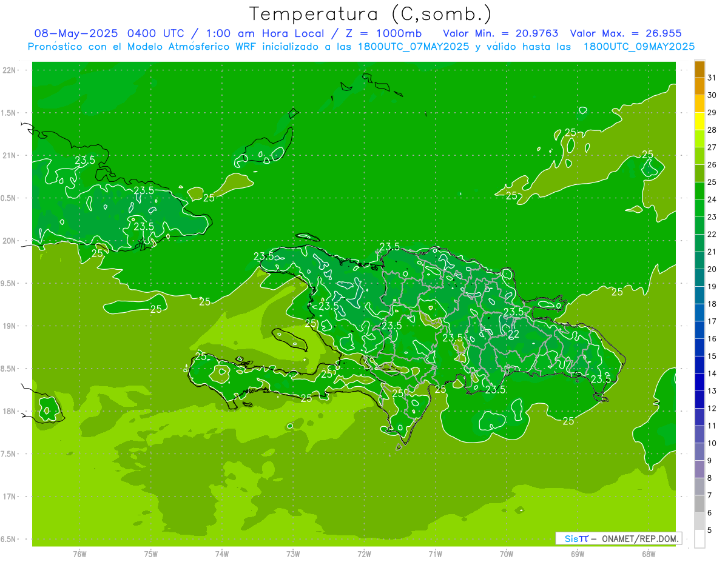Click the 'Valor Min. = 20.9763' value
The image size is (728, 562).
pyautogui.click(x=500, y=33)
